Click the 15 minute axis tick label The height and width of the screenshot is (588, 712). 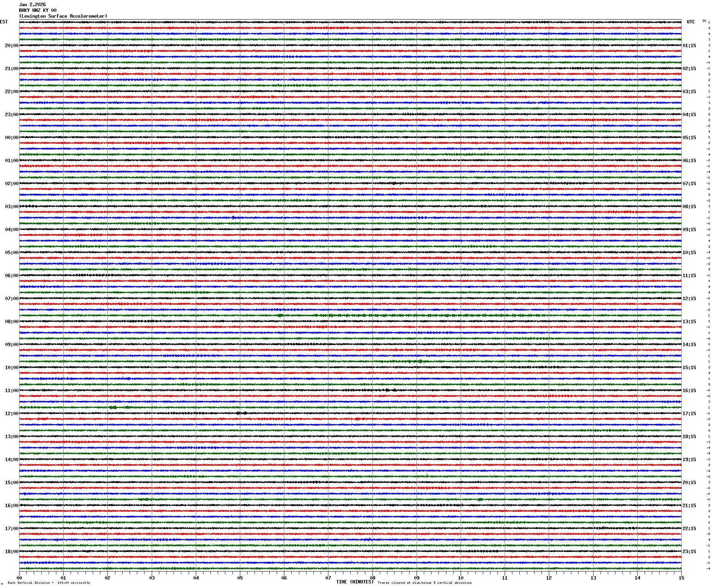pos(681,578)
